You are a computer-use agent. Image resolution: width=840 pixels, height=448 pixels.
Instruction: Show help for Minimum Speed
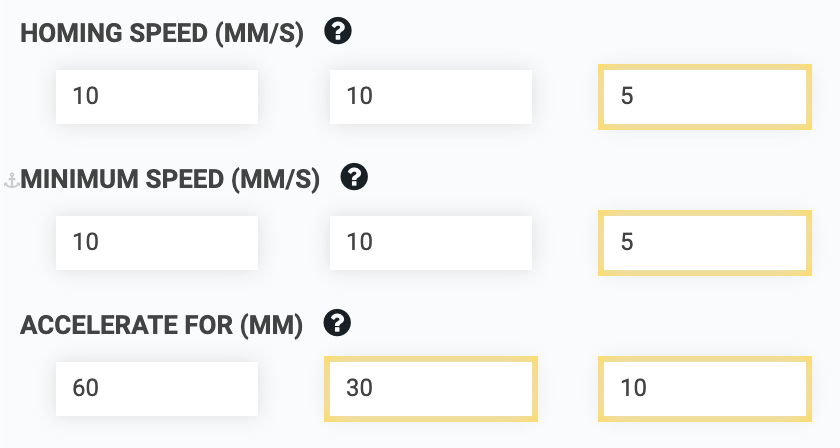(x=354, y=177)
